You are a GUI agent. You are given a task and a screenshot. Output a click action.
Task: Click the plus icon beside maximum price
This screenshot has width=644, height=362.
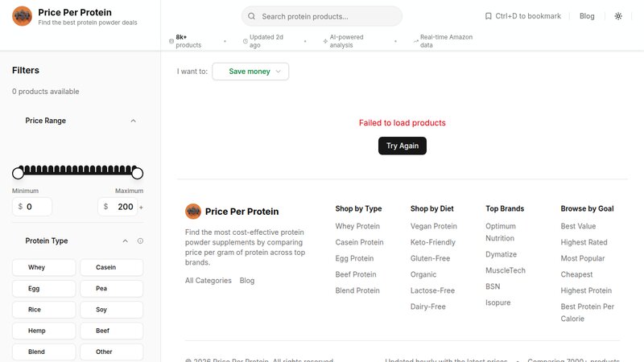click(x=141, y=208)
